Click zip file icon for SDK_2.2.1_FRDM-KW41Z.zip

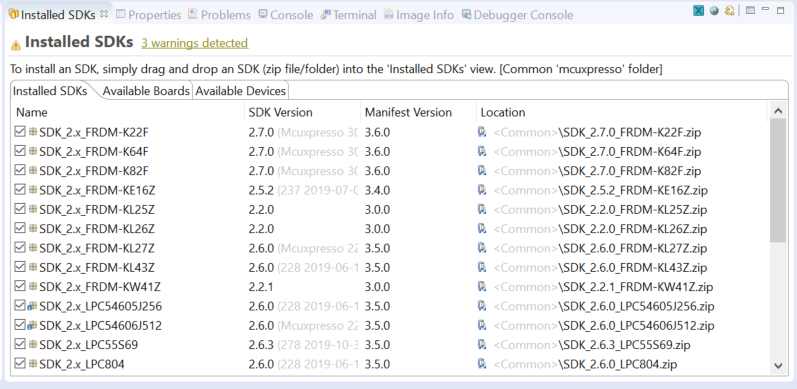pos(482,287)
